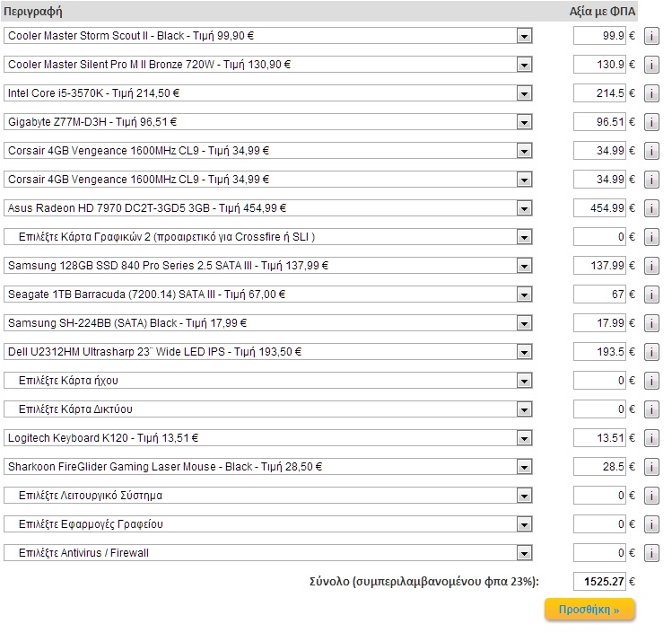Open info icon for Dell U2312HM monitor
Viewport: 672px width, 633px height.
pyautogui.click(x=651, y=352)
